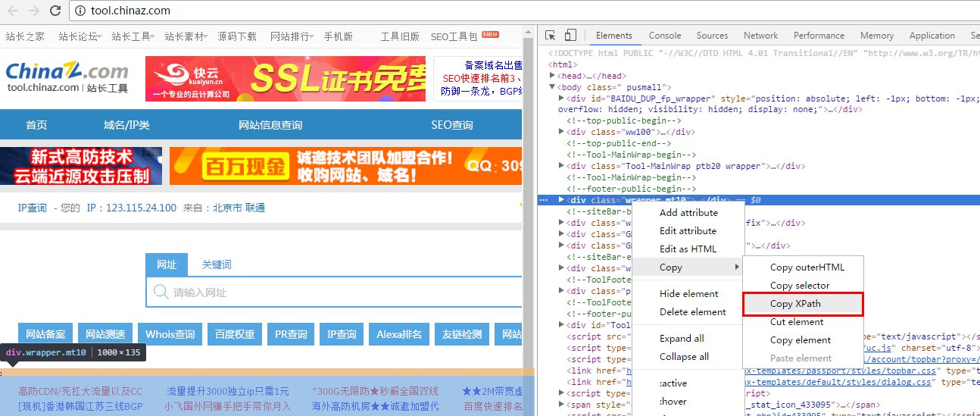The image size is (980, 416).
Task: Open the 站长工具 top dropdown
Action: pyautogui.click(x=133, y=36)
